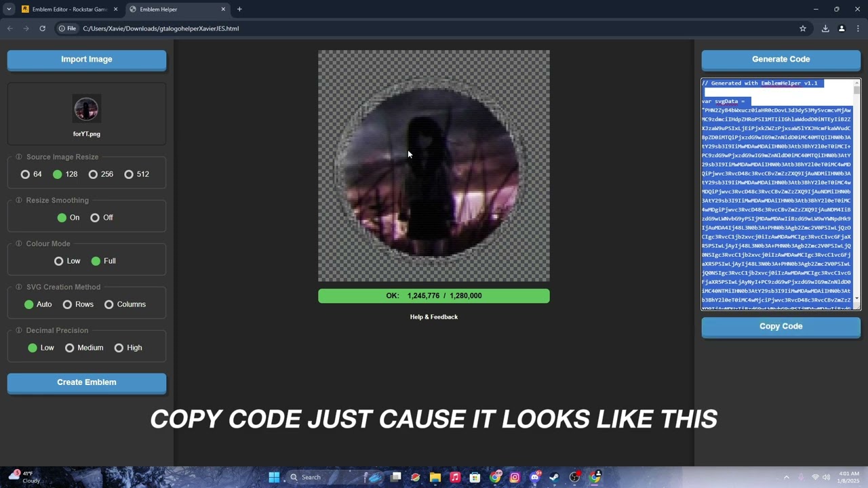Open Task View from the taskbar
The height and width of the screenshot is (488, 868).
396,477
